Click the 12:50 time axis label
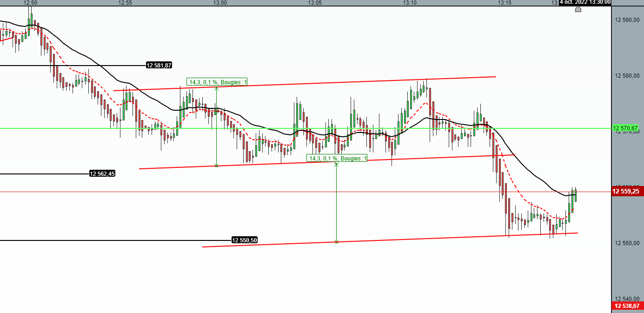This screenshot has width=644, height=313. 30,2
